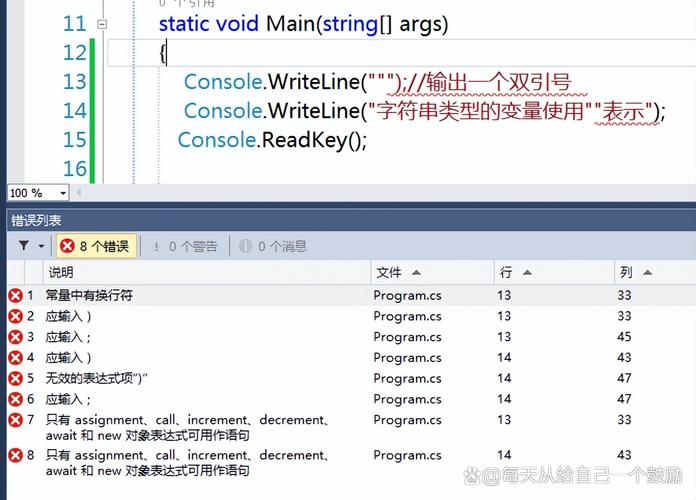Click Program.cs in error row 1

pos(407,295)
